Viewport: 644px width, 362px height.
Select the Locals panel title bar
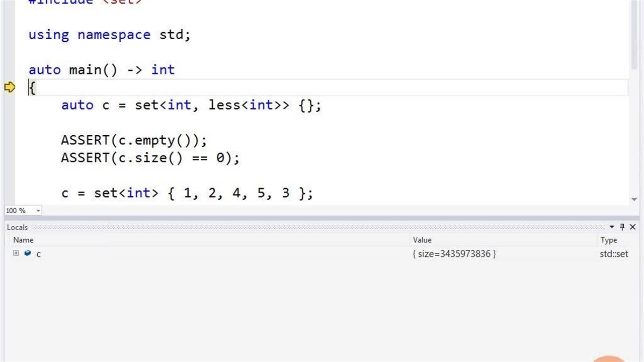pos(302,227)
